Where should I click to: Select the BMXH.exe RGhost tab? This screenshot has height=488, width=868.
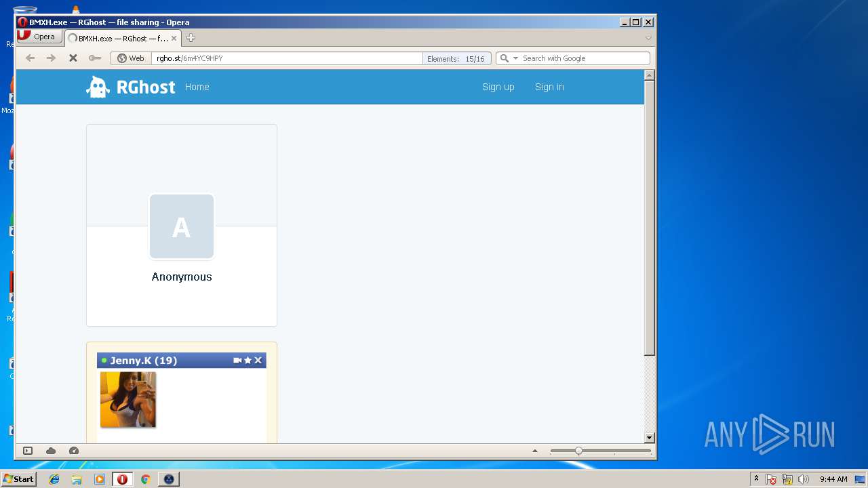point(123,39)
